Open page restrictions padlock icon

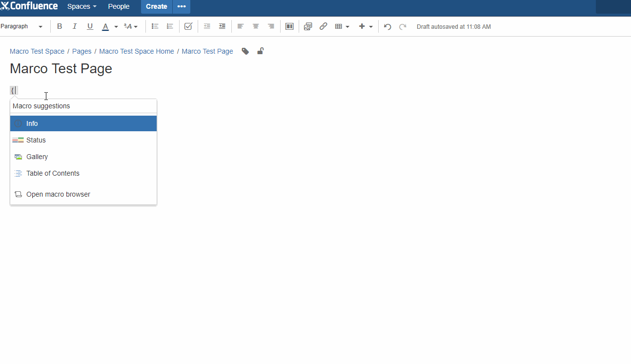point(261,51)
